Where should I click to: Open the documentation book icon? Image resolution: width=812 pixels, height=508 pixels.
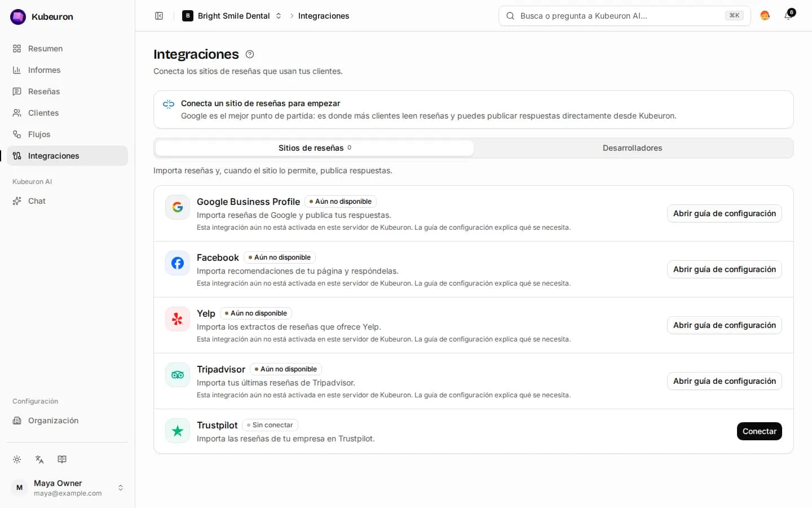[62, 459]
